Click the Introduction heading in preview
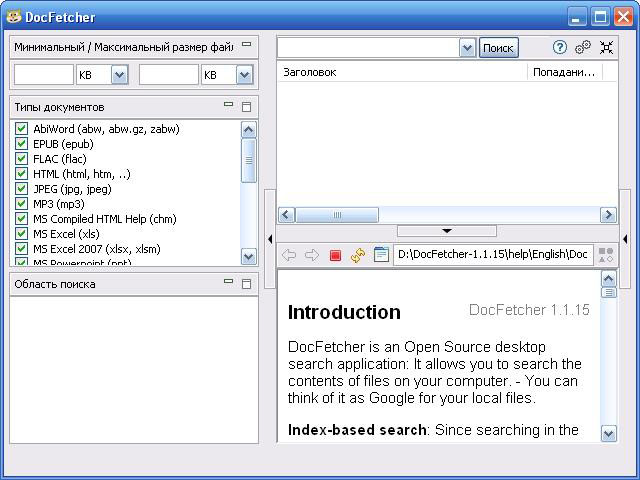 tap(344, 312)
